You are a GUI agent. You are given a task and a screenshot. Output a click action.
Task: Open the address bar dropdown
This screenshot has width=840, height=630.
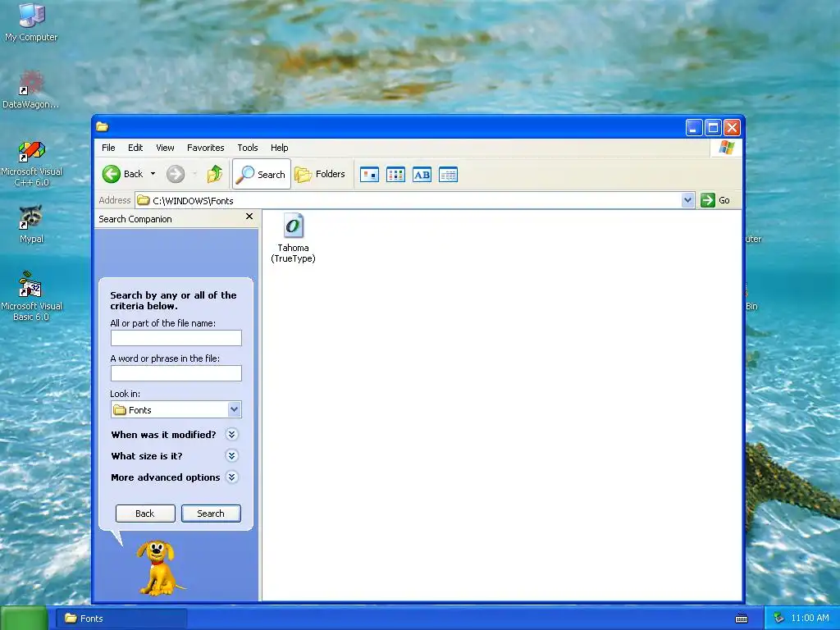688,200
